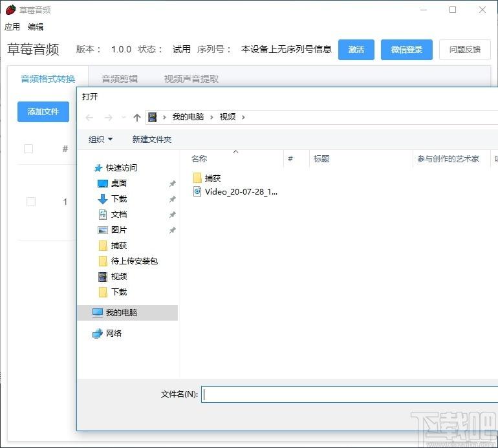Sort files by 名称 column

(x=199, y=159)
